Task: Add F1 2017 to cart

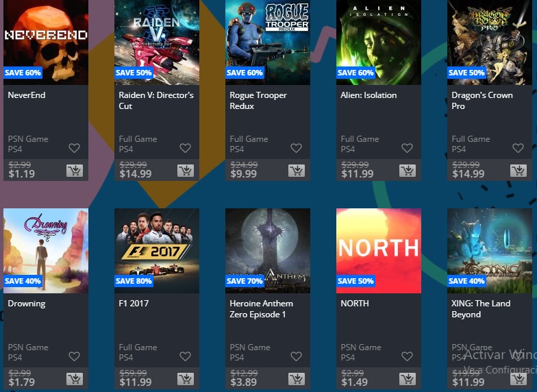Action: pyautogui.click(x=186, y=378)
